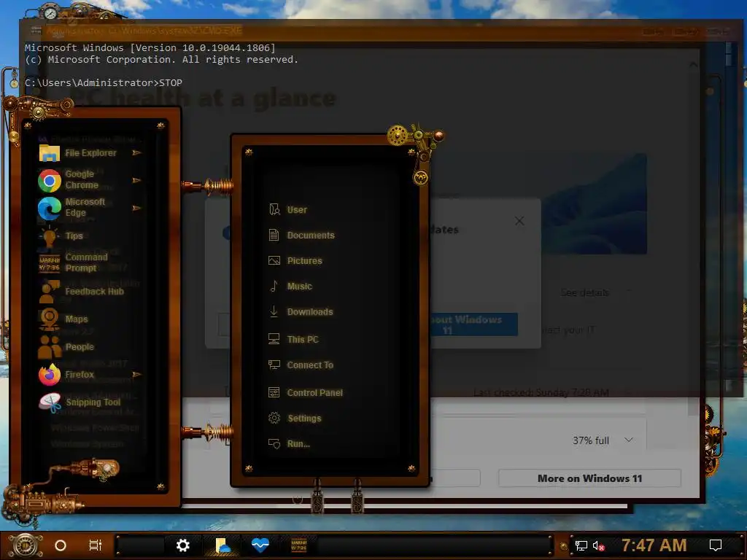The width and height of the screenshot is (747, 560).
Task: Select the Connect To entry
Action: point(301,365)
